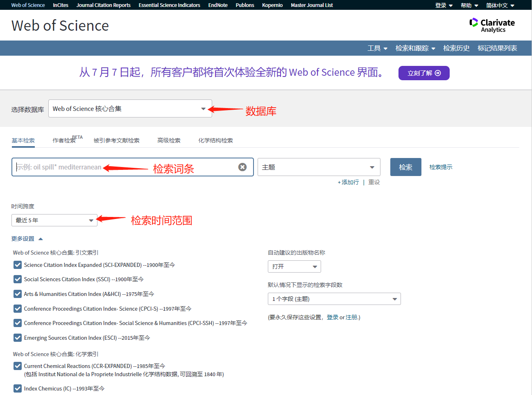Uncheck Current Chemical Reactions (CCR-EXPANDED)
The width and height of the screenshot is (532, 395).
pos(18,366)
